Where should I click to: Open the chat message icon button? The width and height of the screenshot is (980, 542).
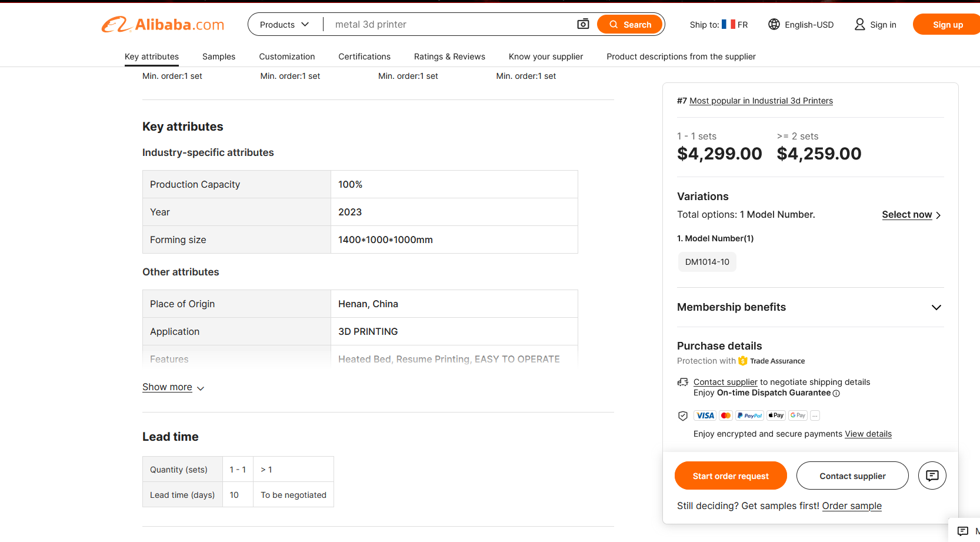(x=932, y=476)
